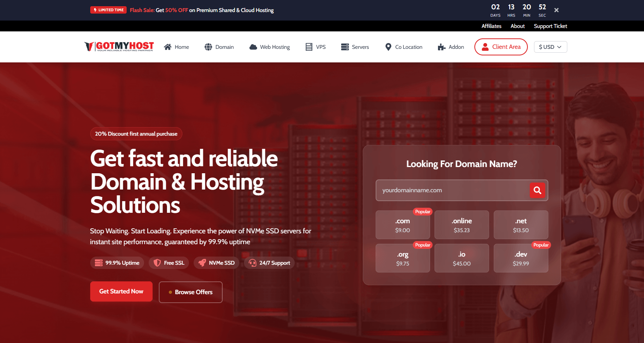Click the NVMe SSD rocket icon
This screenshot has height=343, width=644.
point(202,263)
